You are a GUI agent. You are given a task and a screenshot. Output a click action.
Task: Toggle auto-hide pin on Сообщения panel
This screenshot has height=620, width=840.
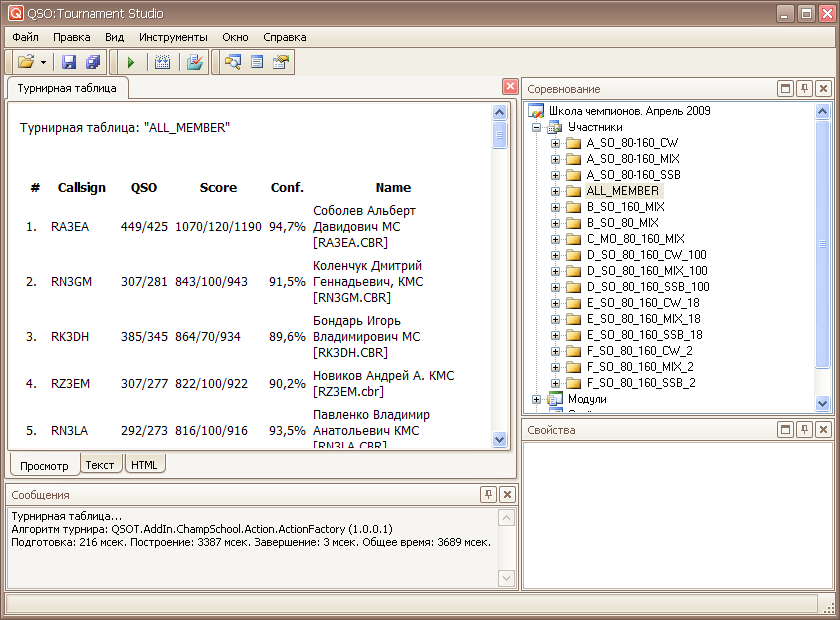click(488, 494)
